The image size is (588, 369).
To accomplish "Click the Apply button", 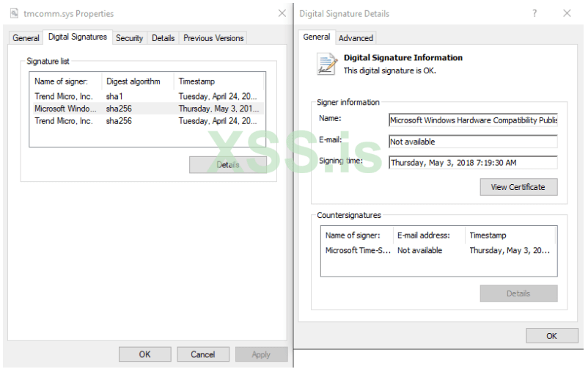I will (261, 354).
